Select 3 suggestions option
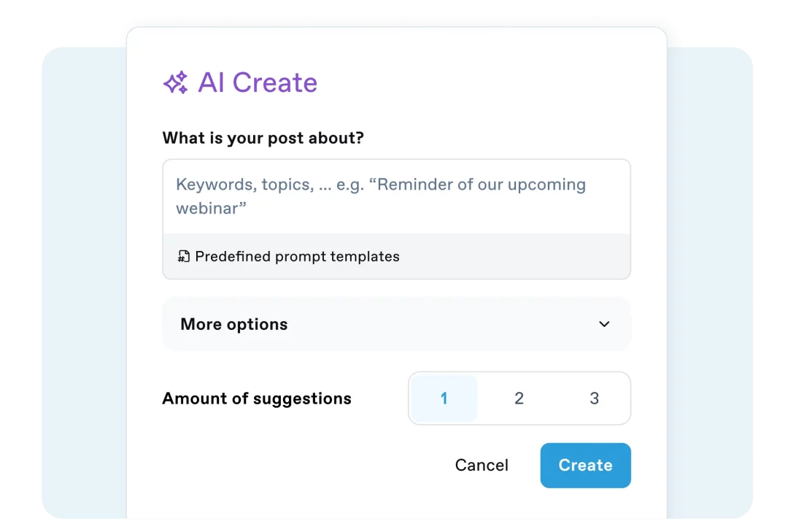This screenshot has height=532, width=788. pos(594,398)
